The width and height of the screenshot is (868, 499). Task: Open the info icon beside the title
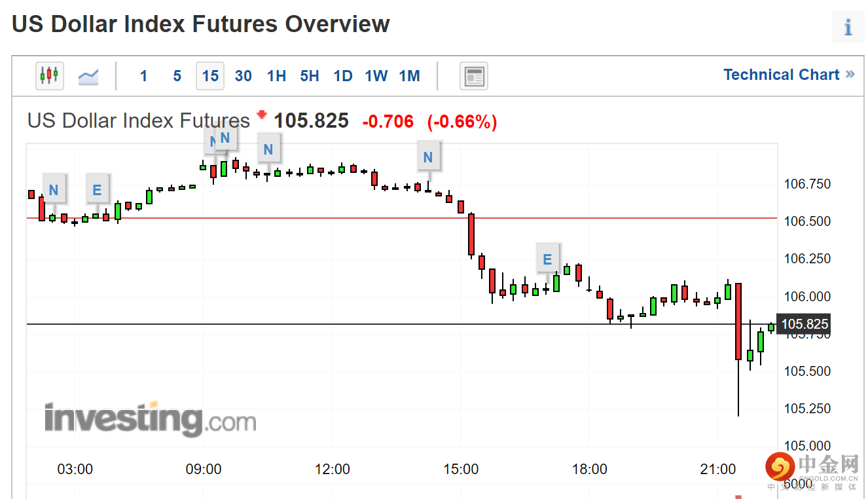848,28
